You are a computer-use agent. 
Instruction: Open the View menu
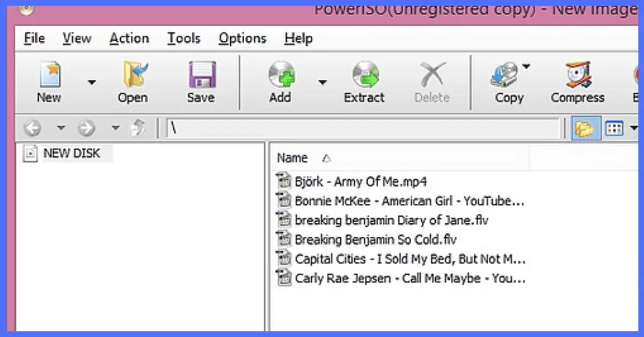tap(77, 39)
